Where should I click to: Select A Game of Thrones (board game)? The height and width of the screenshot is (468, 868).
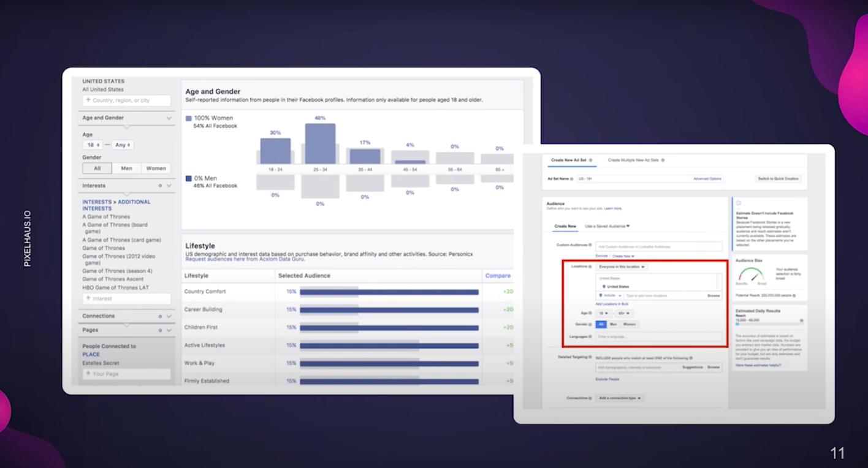[115, 228]
